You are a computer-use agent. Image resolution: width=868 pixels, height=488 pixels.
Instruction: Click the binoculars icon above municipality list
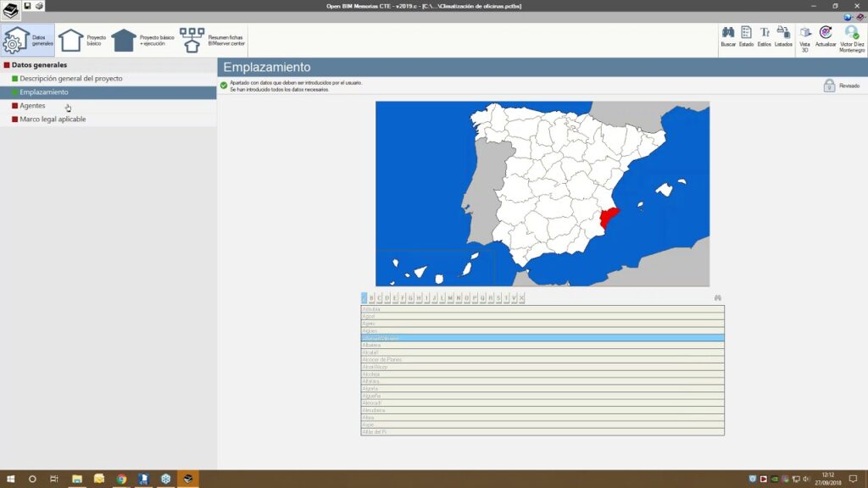point(717,298)
